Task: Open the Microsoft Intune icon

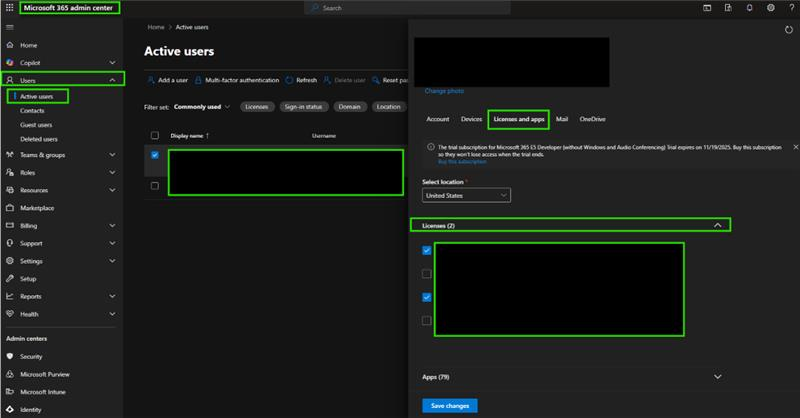Action: point(10,391)
